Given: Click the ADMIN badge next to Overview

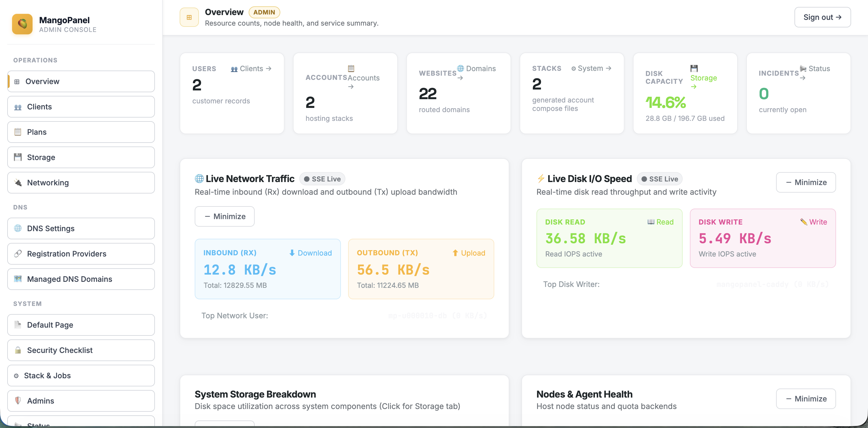Looking at the screenshot, I should (264, 12).
